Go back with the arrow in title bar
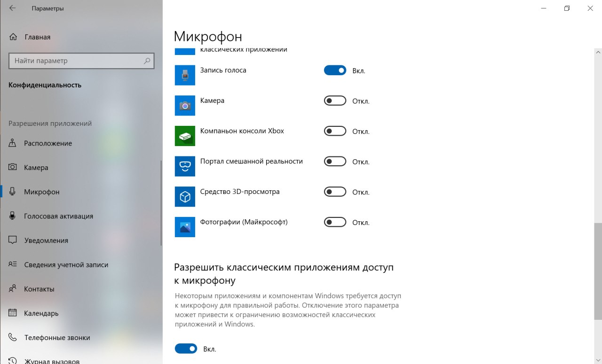 click(x=12, y=8)
